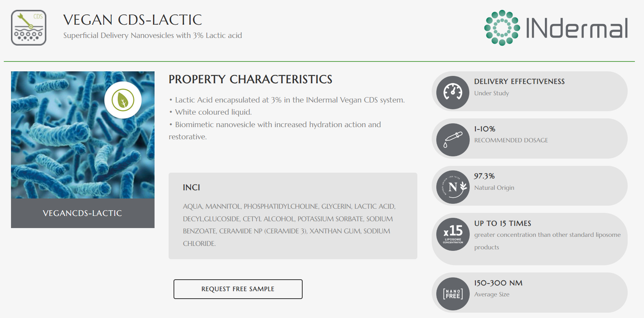Click the Vegan CDS-Lactic page title
This screenshot has width=644, height=318.
133,20
